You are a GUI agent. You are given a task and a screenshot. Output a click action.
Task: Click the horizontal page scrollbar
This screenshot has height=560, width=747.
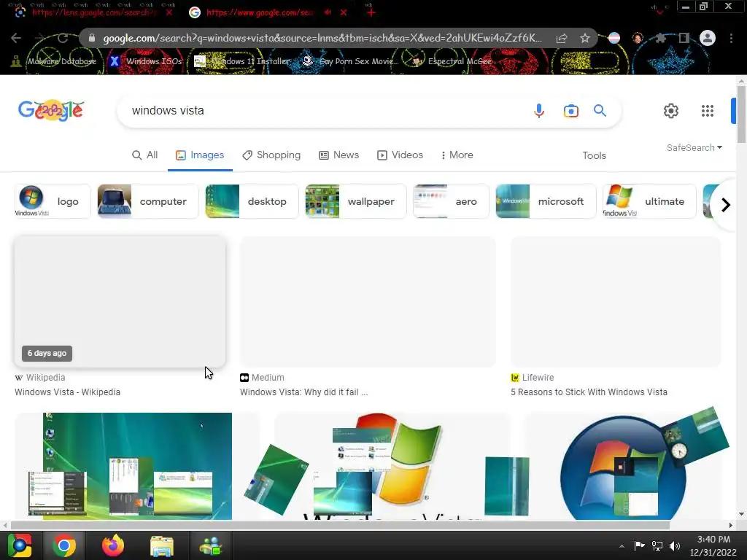(x=340, y=525)
